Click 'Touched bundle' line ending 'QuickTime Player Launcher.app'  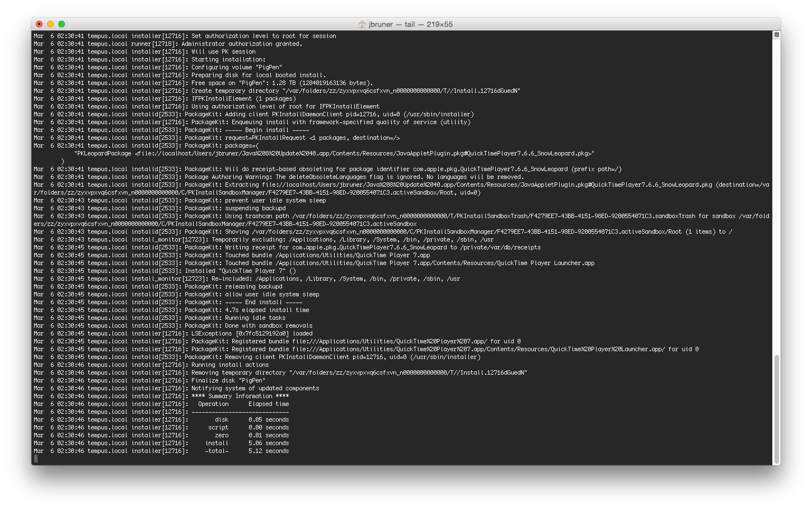click(x=314, y=263)
